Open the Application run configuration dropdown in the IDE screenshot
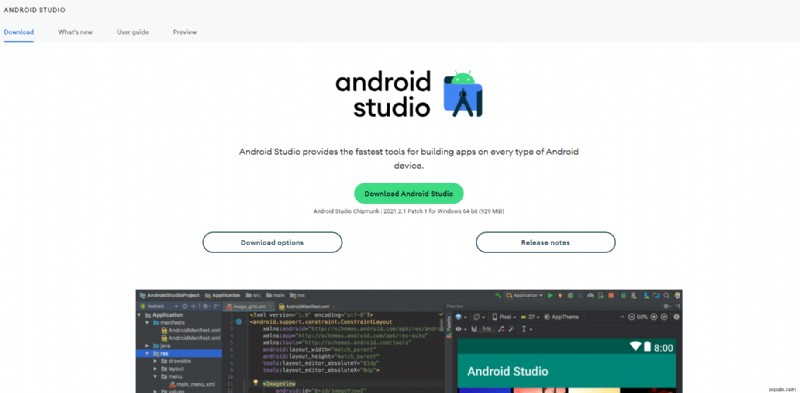 524,296
